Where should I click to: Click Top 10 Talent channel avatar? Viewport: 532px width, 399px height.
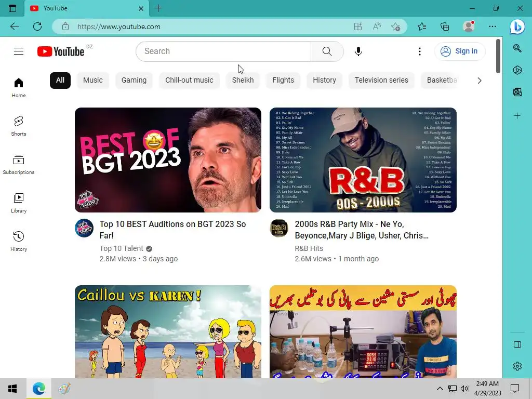(x=84, y=228)
